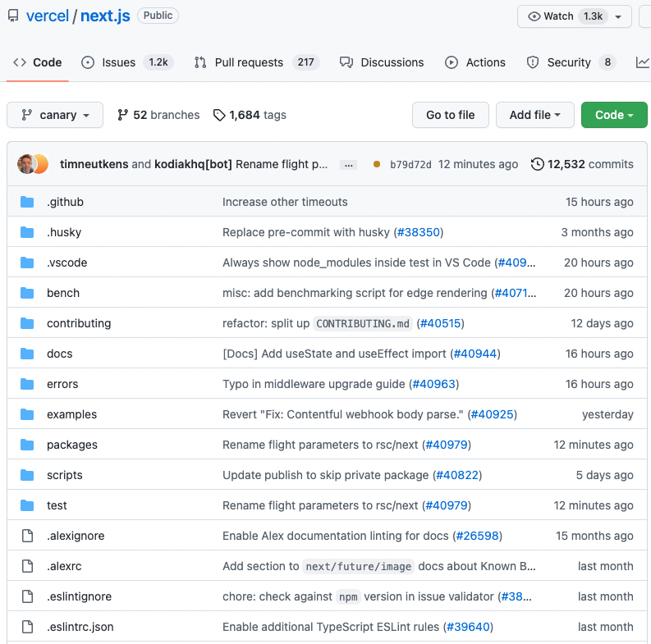Viewport: 651px width, 644px height.
Task: Open pull request #26598 link
Action: (x=478, y=536)
